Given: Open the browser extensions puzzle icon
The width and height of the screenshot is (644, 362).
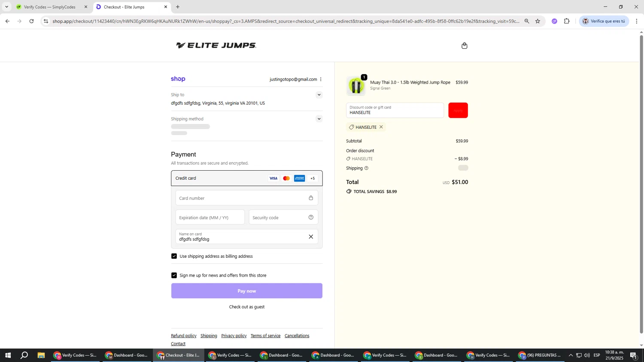Looking at the screenshot, I should [567, 21].
